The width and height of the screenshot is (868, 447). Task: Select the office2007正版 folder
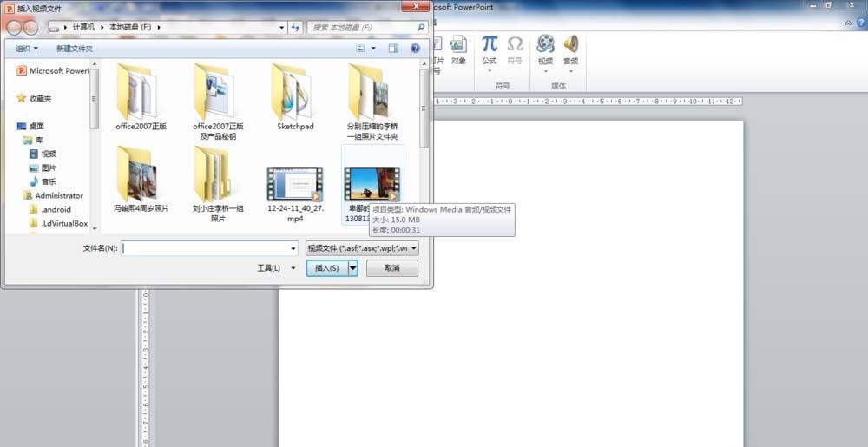141,97
